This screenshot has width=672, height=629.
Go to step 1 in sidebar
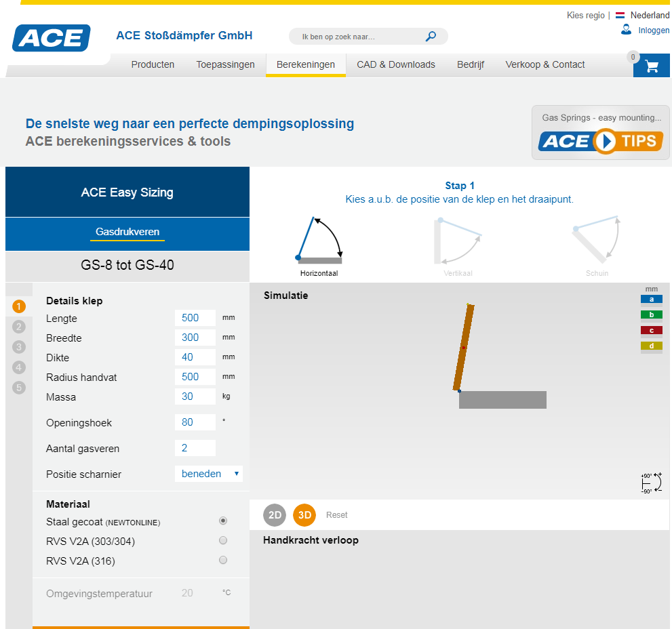pos(19,306)
